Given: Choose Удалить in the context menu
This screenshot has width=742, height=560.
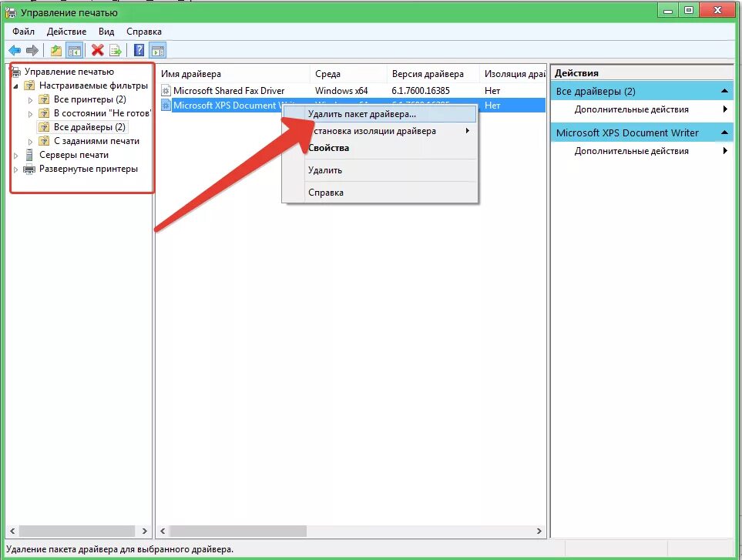Looking at the screenshot, I should pyautogui.click(x=379, y=170).
